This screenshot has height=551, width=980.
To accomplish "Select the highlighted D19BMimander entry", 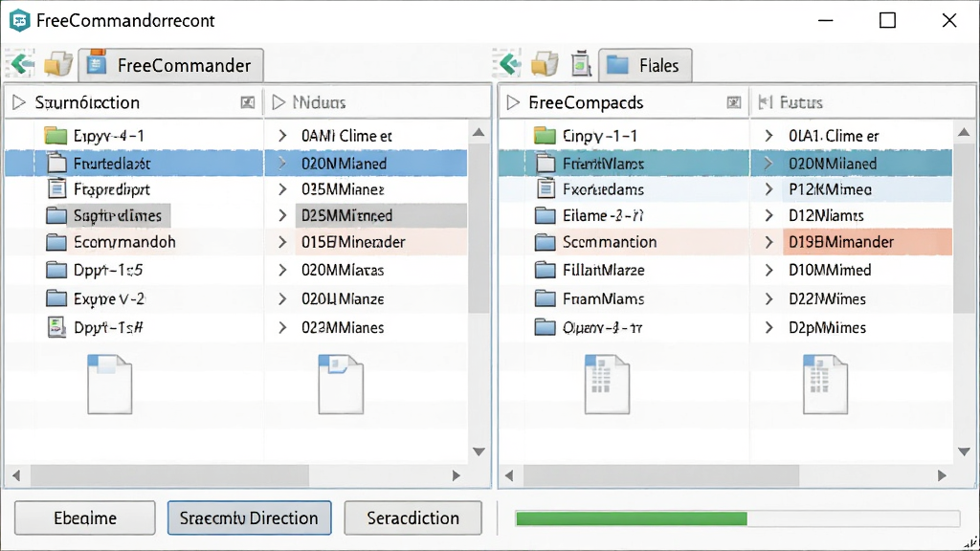I will pos(867,242).
